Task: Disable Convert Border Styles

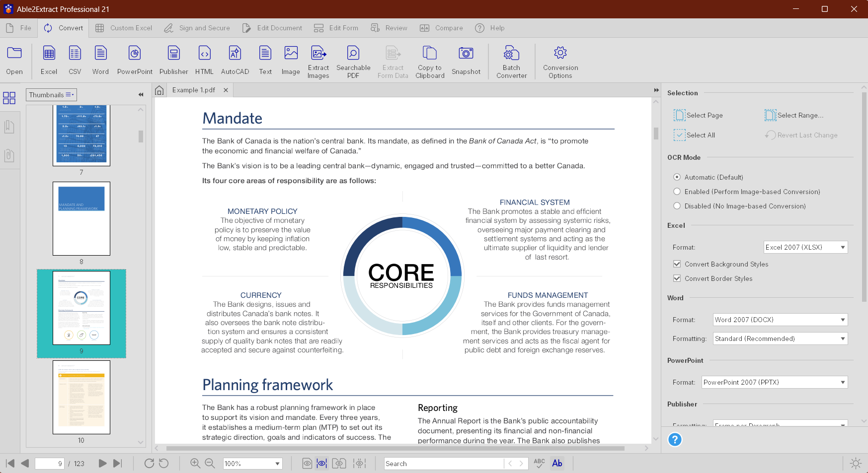Action: [x=677, y=278]
